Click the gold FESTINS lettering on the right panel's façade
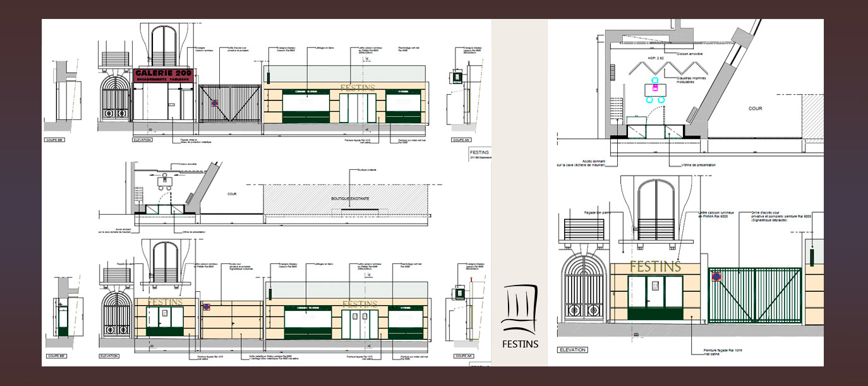This screenshot has height=386, width=868. (655, 267)
